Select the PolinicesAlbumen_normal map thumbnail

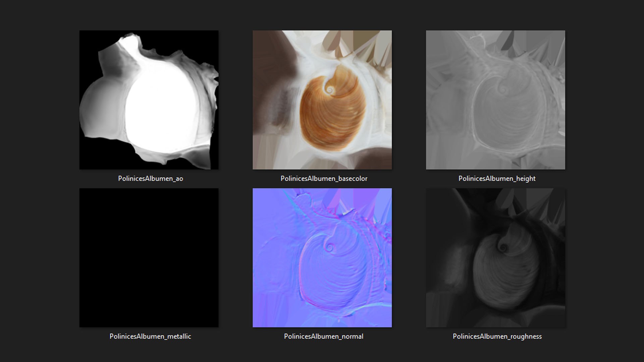pos(322,258)
